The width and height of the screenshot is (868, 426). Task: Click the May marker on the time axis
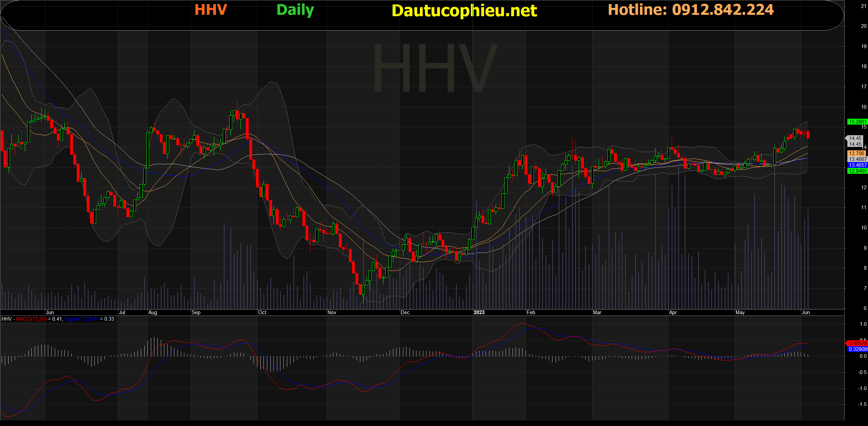pos(740,312)
